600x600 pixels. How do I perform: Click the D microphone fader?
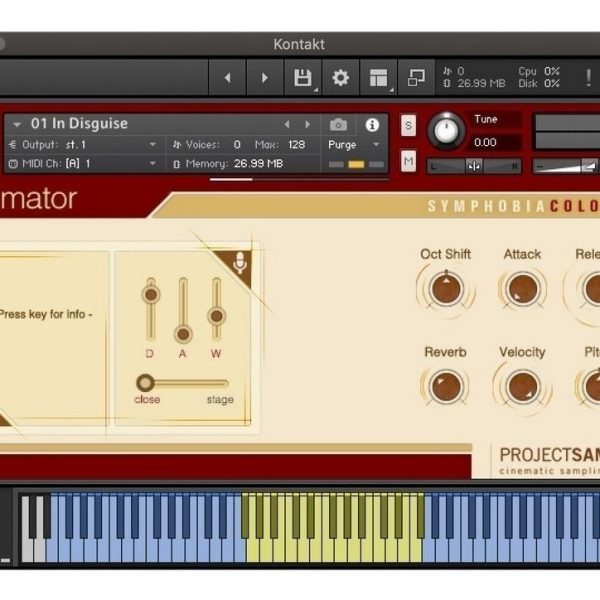151,295
